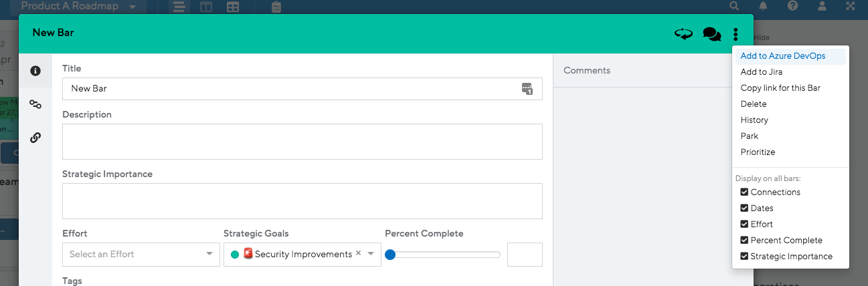The image size is (868, 286).
Task: Expand the Product A Roadmap dropdown
Action: (x=80, y=7)
